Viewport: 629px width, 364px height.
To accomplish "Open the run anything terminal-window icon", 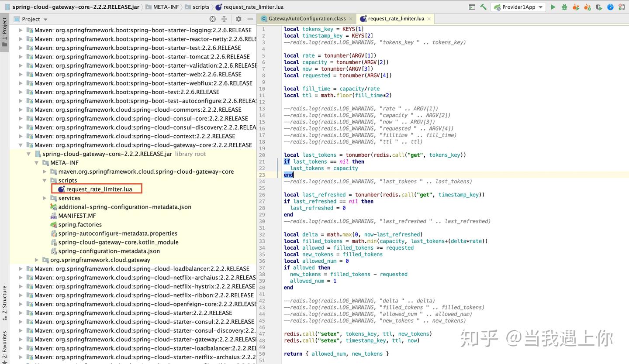I will [472, 7].
